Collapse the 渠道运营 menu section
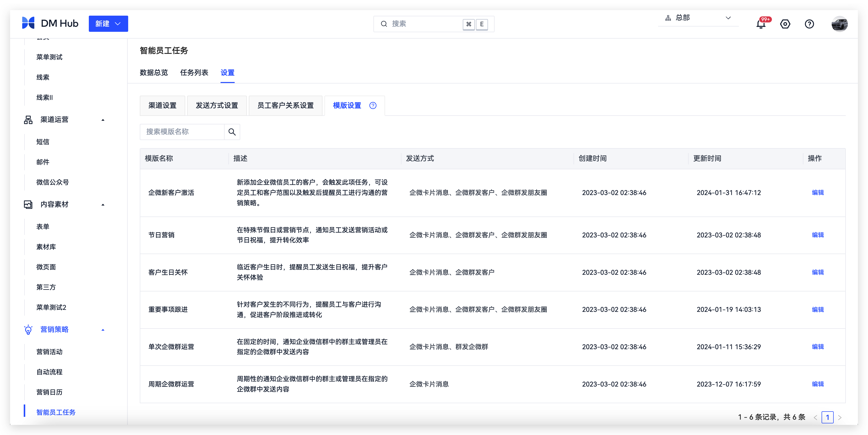The height and width of the screenshot is (435, 868). [x=103, y=120]
